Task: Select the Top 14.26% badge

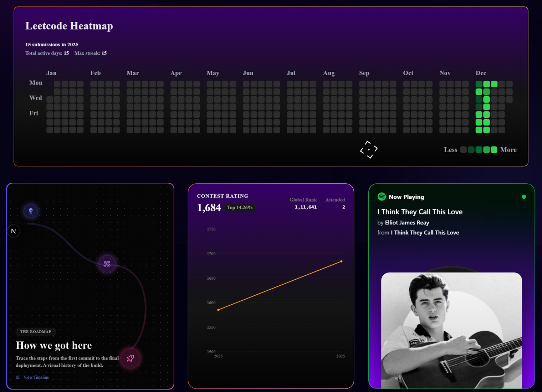Action: (x=240, y=208)
